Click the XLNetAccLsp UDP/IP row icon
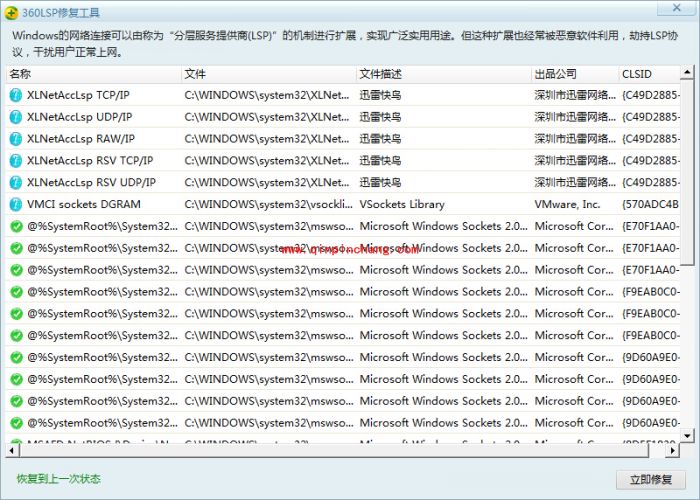 (x=15, y=117)
